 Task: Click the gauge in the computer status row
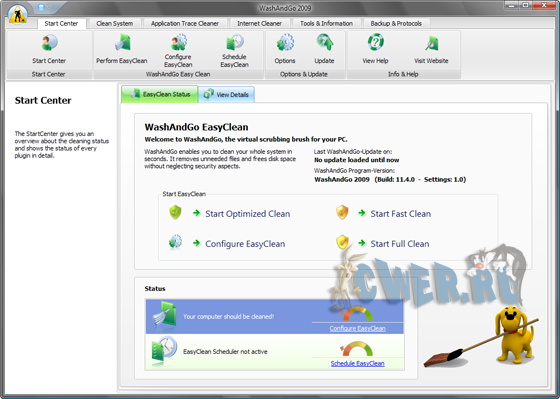358,314
